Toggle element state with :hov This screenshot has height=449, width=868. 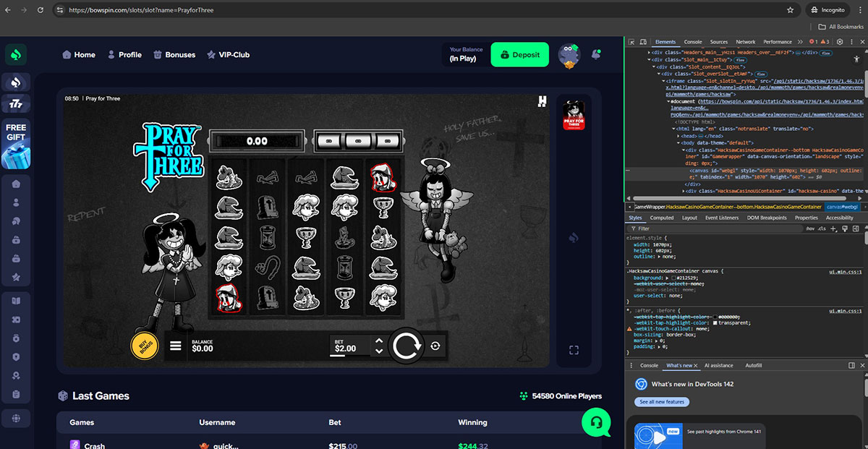809,228
